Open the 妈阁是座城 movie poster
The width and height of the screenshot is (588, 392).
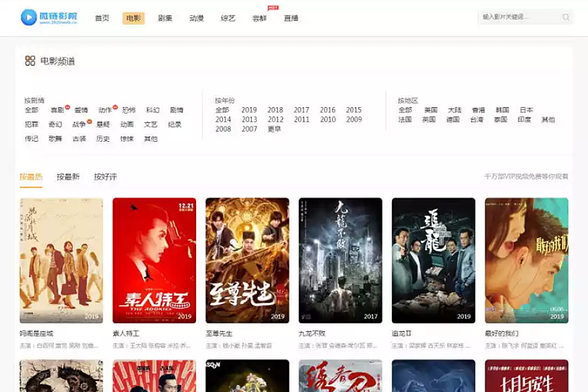61,260
